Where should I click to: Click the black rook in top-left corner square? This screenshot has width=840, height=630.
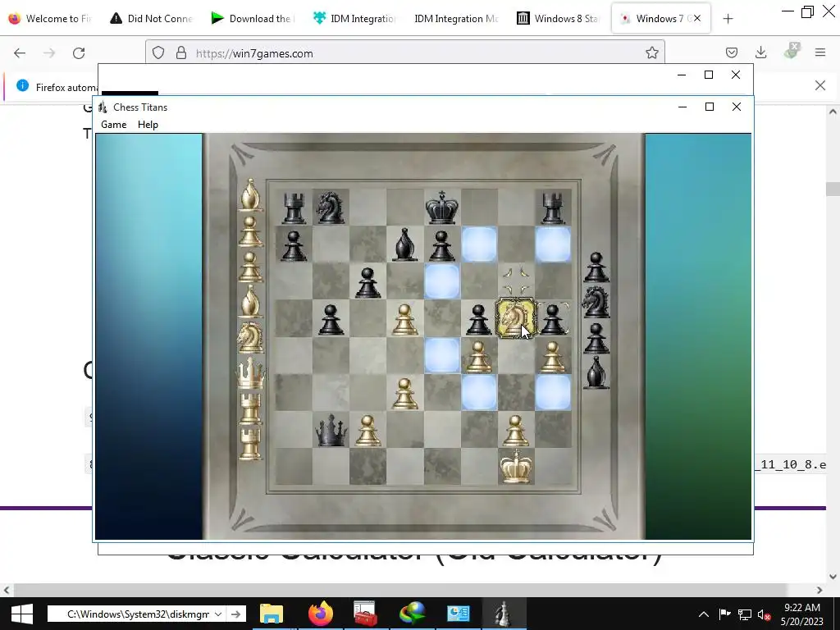pos(294,208)
